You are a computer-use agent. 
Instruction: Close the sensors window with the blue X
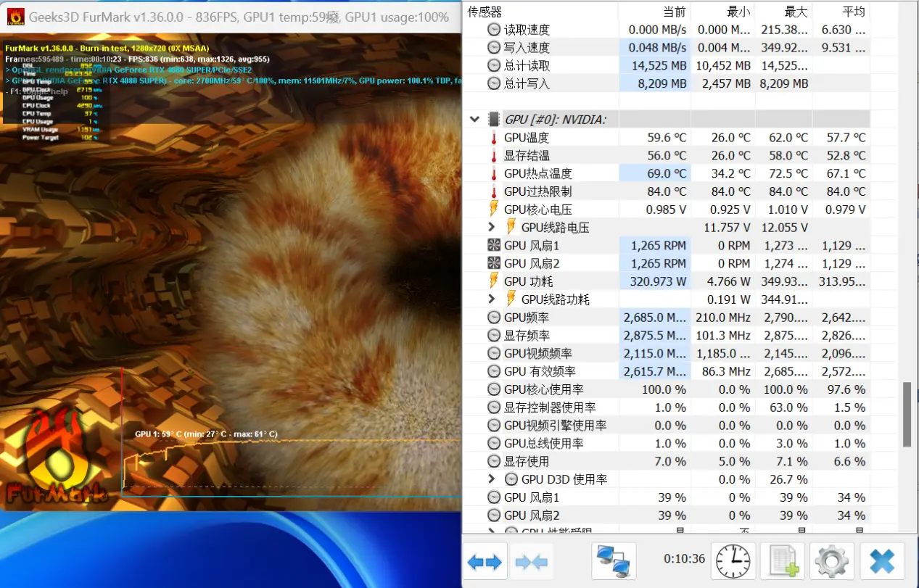(x=882, y=560)
